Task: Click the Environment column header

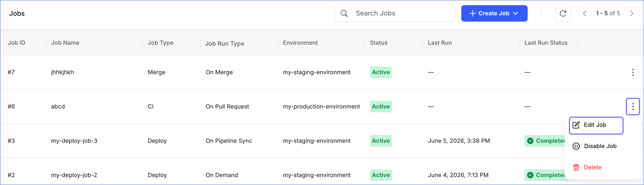Action: tap(300, 43)
